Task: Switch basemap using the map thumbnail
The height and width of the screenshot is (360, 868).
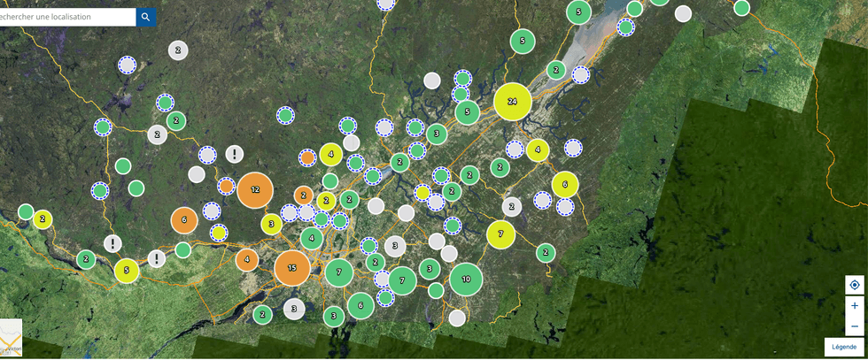Action: pyautogui.click(x=10, y=338)
